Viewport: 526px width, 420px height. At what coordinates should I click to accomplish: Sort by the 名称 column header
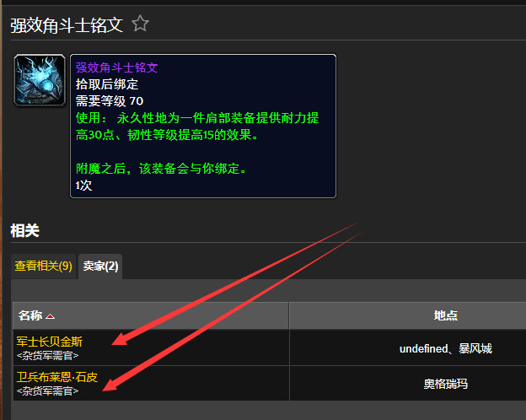(x=150, y=315)
